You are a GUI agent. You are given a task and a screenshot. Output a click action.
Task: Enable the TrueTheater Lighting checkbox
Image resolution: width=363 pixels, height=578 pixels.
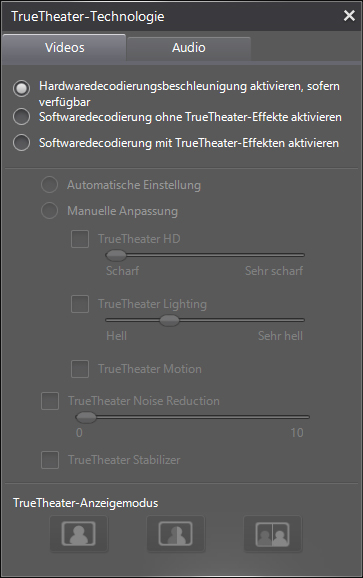[x=80, y=304]
